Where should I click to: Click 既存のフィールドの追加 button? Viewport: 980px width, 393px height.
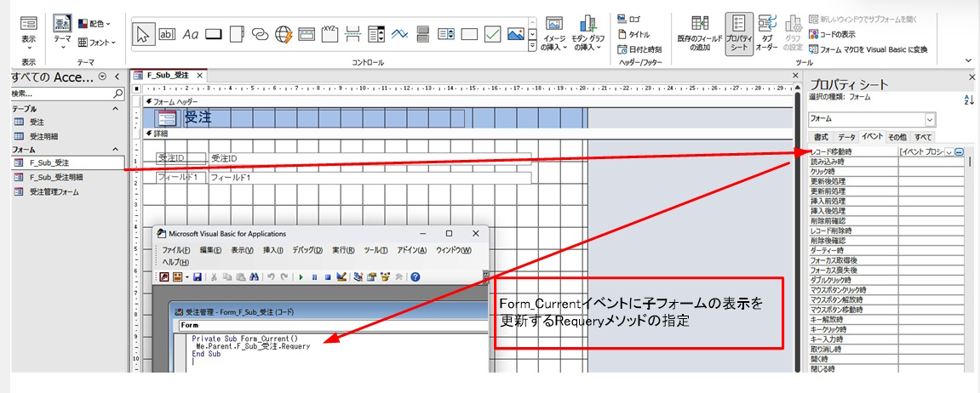[700, 34]
